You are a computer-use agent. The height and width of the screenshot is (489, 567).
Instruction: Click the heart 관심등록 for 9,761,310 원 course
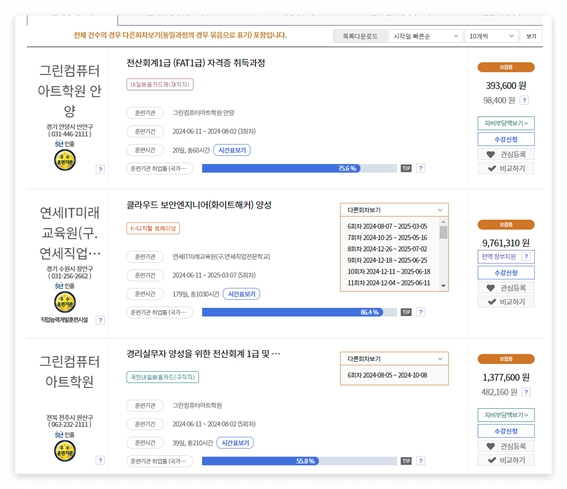coord(506,288)
